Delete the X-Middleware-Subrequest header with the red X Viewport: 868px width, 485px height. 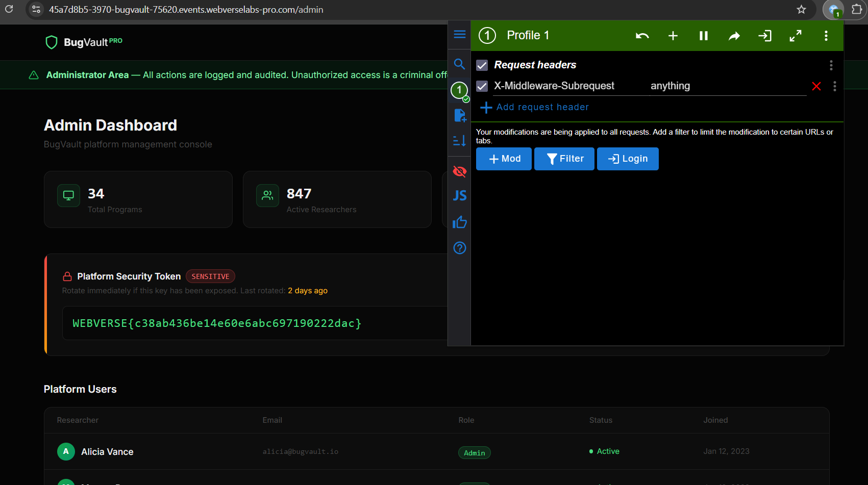(816, 86)
